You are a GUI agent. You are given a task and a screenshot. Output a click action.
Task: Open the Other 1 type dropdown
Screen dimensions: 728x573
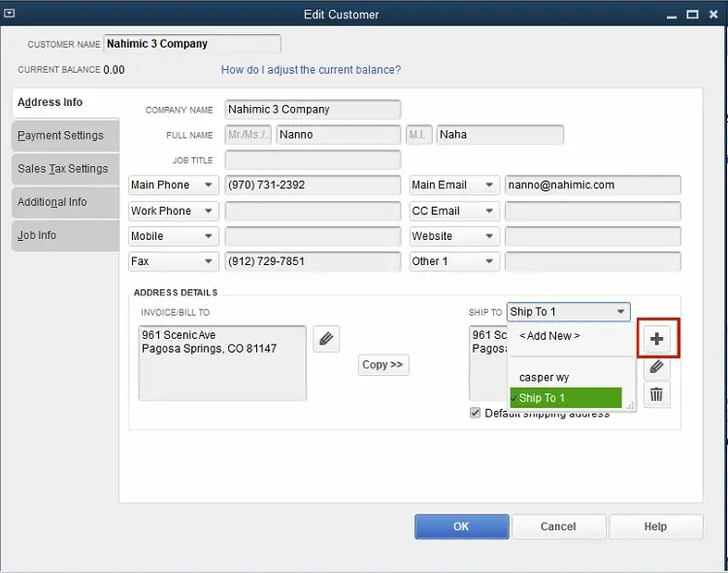(x=453, y=261)
